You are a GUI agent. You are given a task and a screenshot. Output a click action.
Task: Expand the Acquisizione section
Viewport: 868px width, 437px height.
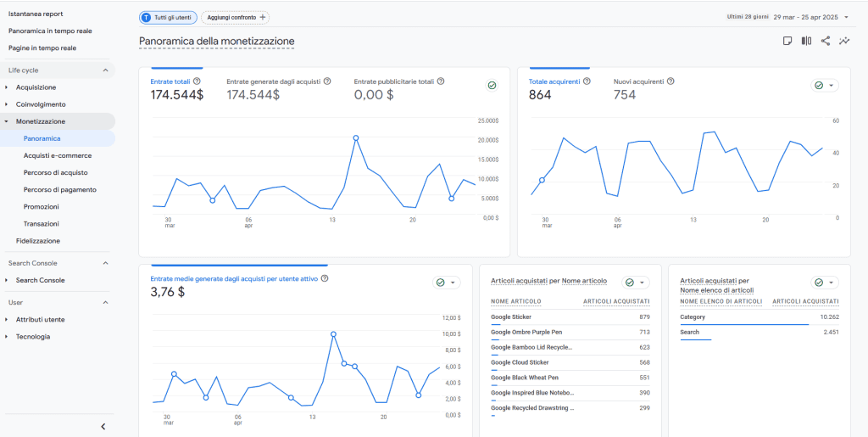point(36,87)
